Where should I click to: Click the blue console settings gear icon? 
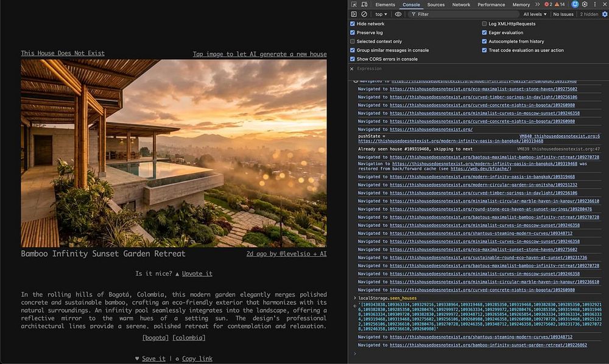tap(605, 14)
